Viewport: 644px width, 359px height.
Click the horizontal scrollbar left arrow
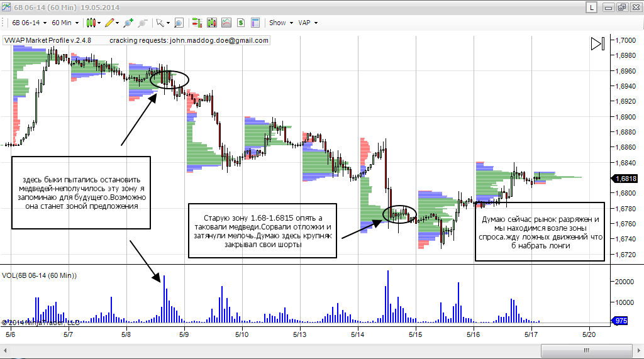[5, 350]
